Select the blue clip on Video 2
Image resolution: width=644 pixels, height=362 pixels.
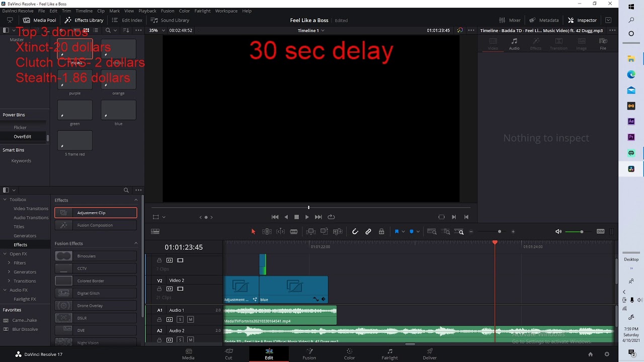[x=293, y=290]
